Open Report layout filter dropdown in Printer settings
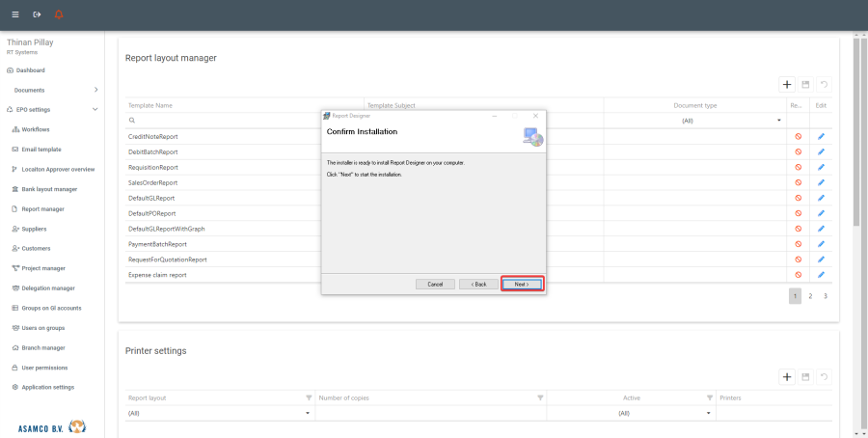868x438 pixels. (308, 413)
